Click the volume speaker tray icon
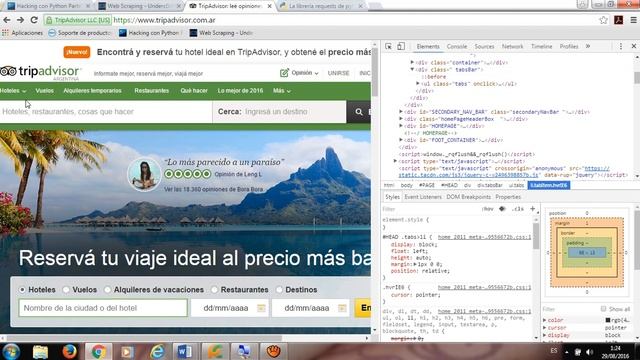This screenshot has width=640, height=360. [589, 352]
